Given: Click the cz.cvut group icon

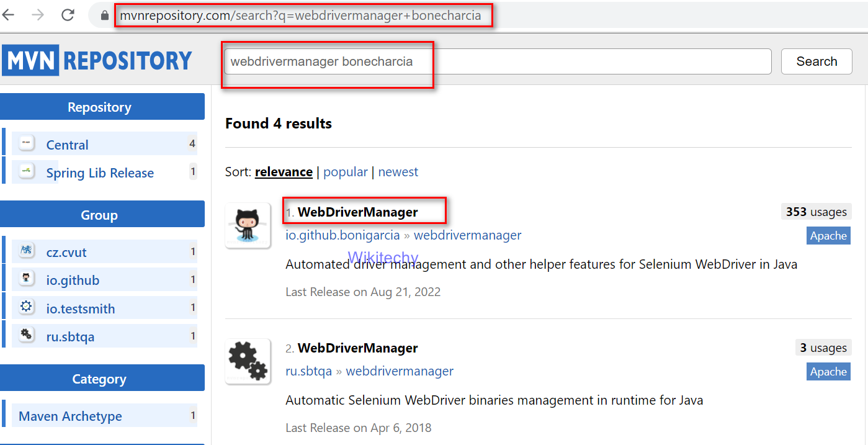Looking at the screenshot, I should click(27, 251).
